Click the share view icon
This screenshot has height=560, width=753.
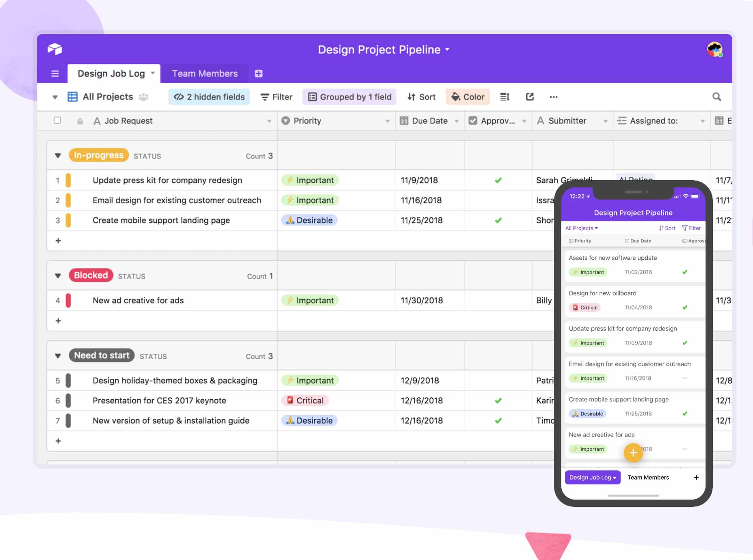(x=530, y=97)
